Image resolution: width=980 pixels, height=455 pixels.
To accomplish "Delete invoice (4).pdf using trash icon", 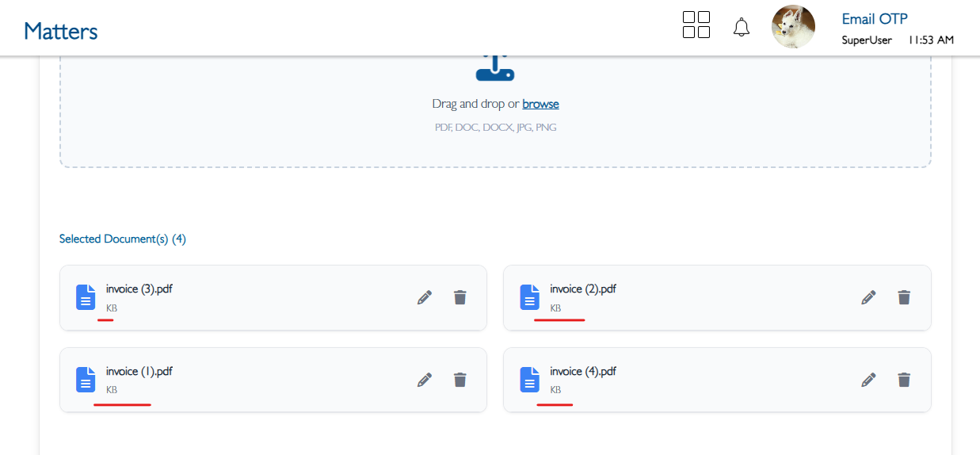I will pos(904,380).
